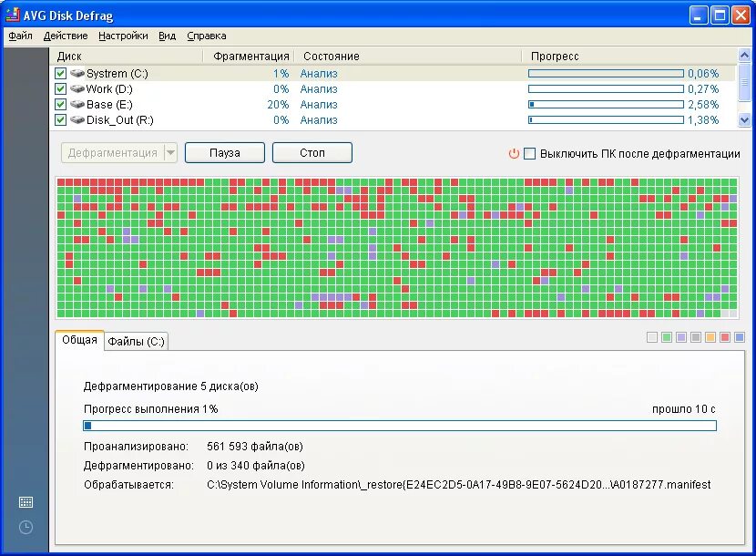Uncheck the Work (D:) disk checkbox
Viewport: 756px width, 556px height.
coord(60,88)
